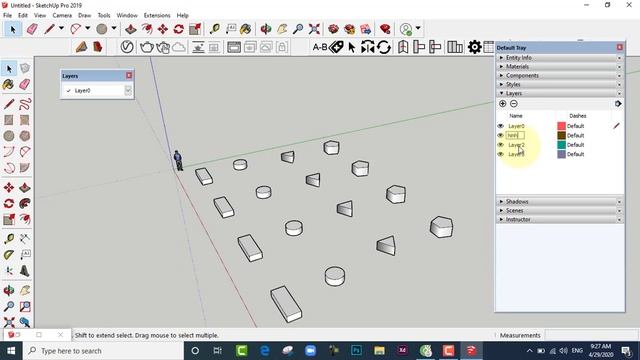Select the Rotate tool in top toolbar
This screenshot has height=360, width=640.
(x=178, y=29)
